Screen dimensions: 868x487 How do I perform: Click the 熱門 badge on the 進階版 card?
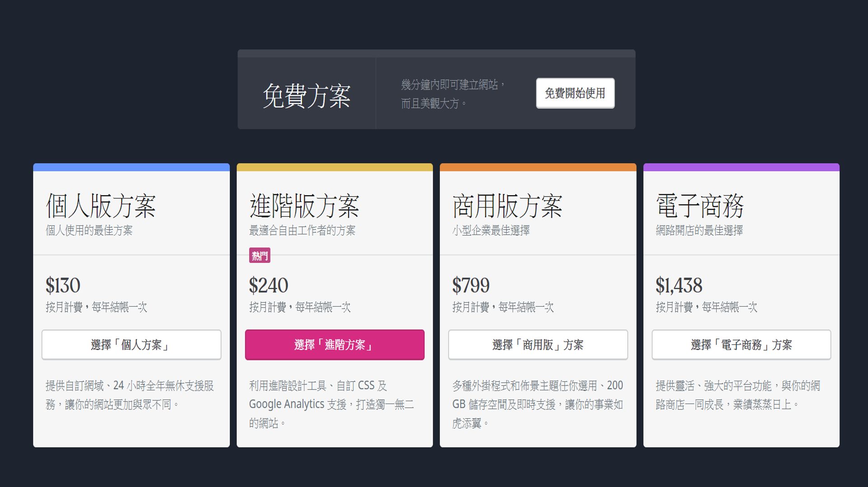[x=260, y=256]
